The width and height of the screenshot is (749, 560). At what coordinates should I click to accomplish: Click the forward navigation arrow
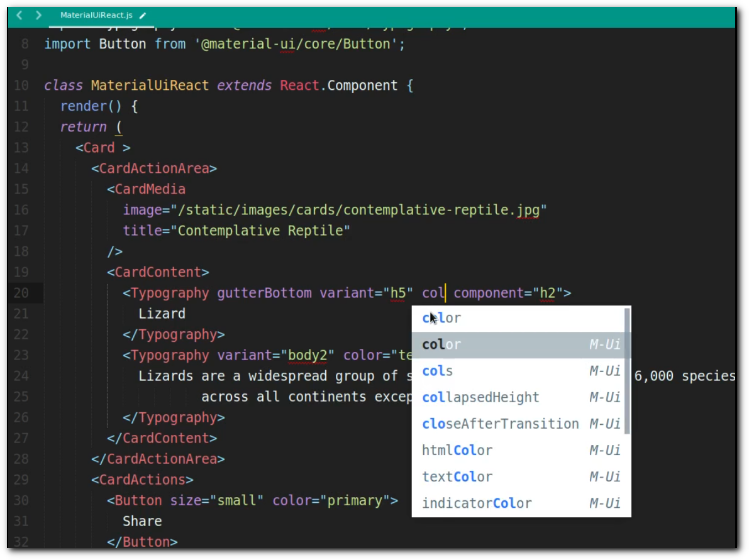(x=39, y=15)
